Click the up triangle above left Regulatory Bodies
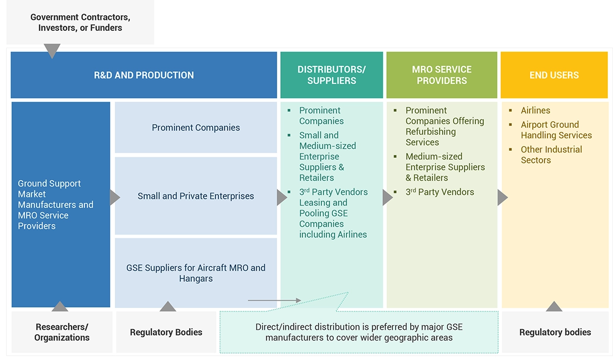The height and width of the screenshot is (364, 613). coord(168,307)
